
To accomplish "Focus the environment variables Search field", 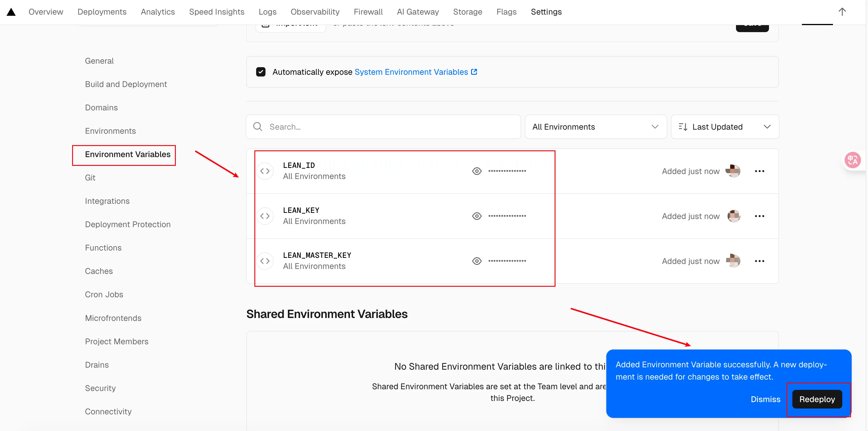I will tap(391, 127).
